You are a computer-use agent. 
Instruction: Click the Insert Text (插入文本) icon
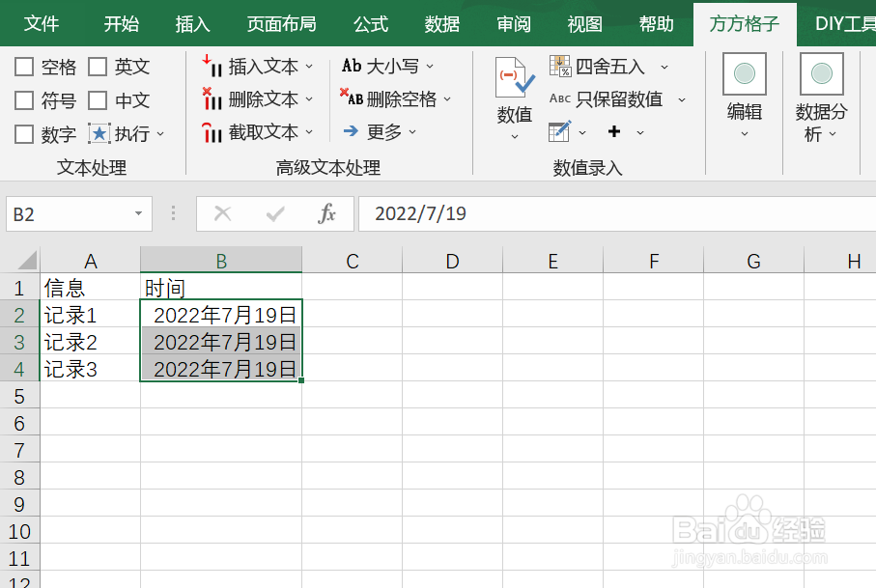[212, 66]
